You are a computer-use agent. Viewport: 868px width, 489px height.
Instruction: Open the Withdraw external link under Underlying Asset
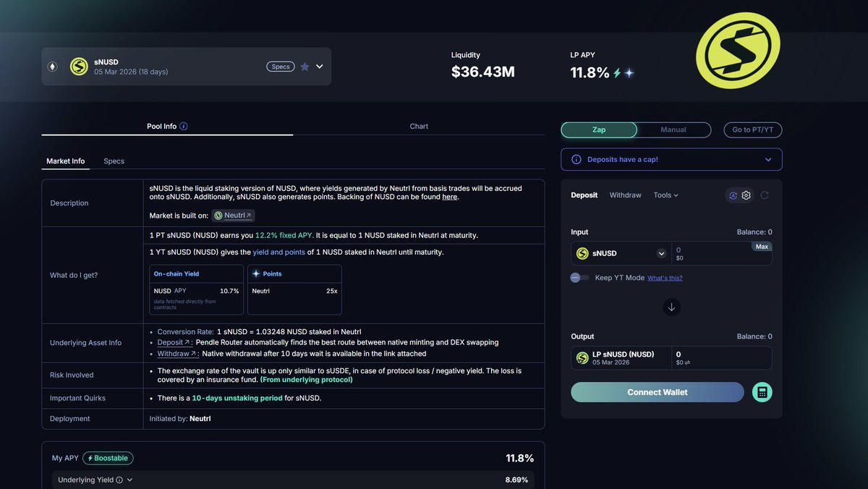177,354
